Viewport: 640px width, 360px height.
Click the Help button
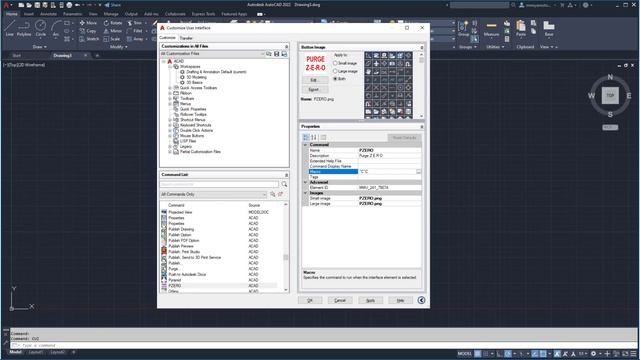click(400, 300)
